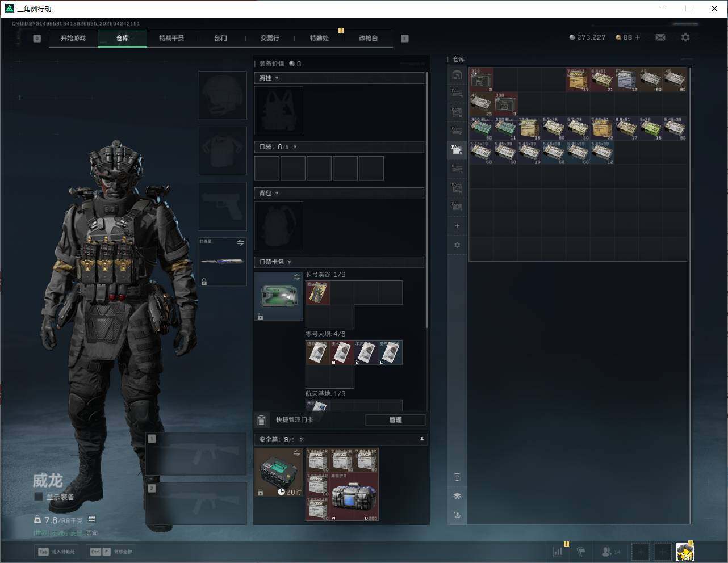728x563 pixels.
Task: Click the empty backpack slot
Action: tap(279, 226)
